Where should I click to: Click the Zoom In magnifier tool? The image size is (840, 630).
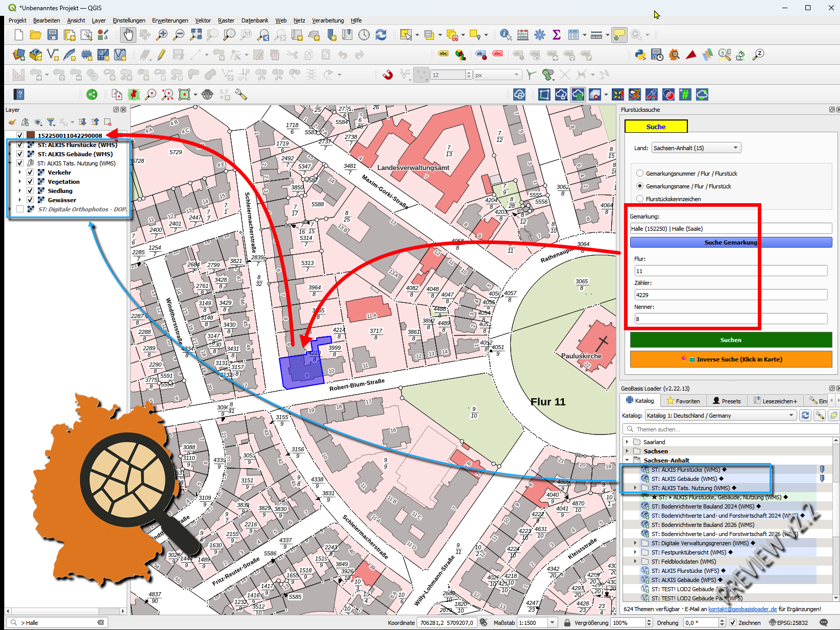tap(162, 35)
